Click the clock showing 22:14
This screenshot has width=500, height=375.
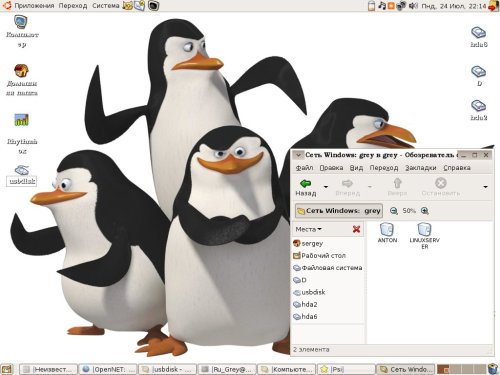click(454, 6)
